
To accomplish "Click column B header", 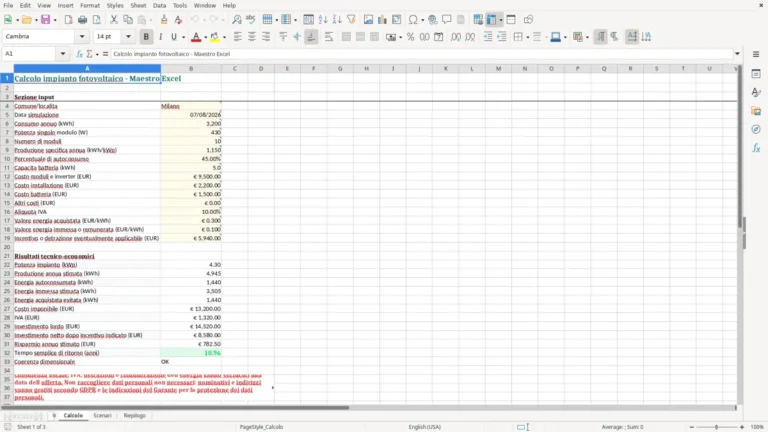I will (x=191, y=69).
